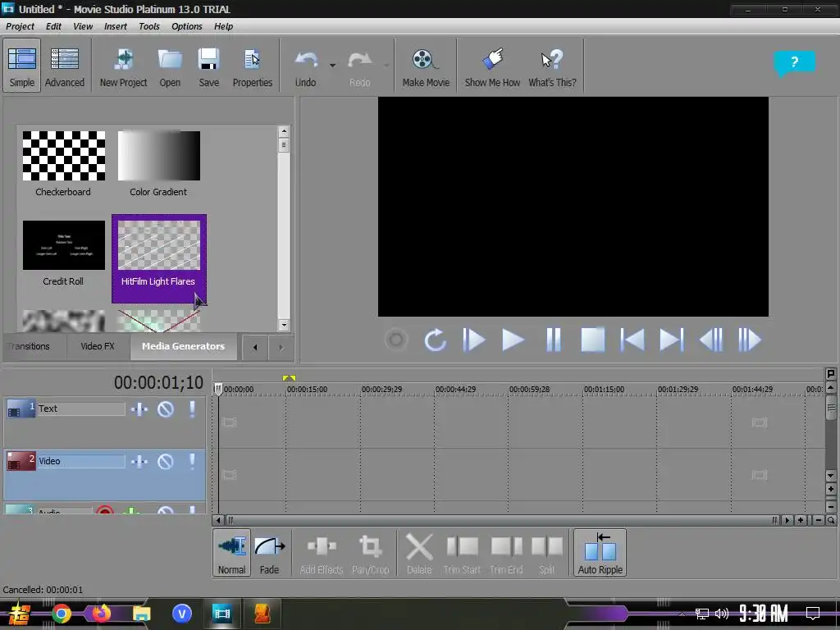Image resolution: width=840 pixels, height=630 pixels.
Task: Open the Tools menu
Action: [x=149, y=26]
